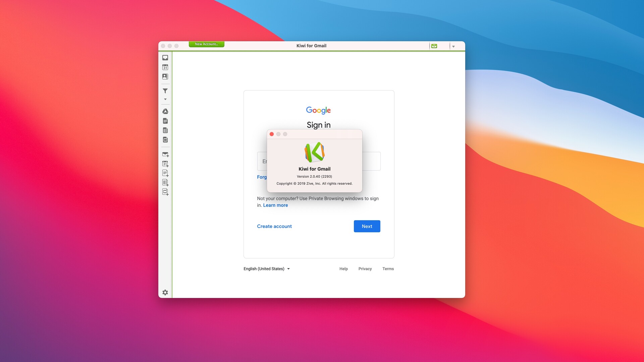This screenshot has width=644, height=362.
Task: Open the Help link
Action: [x=343, y=269]
